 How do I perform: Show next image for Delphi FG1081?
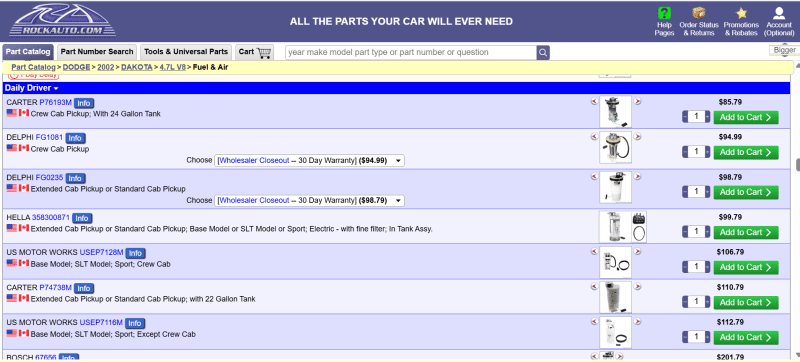[x=637, y=137]
